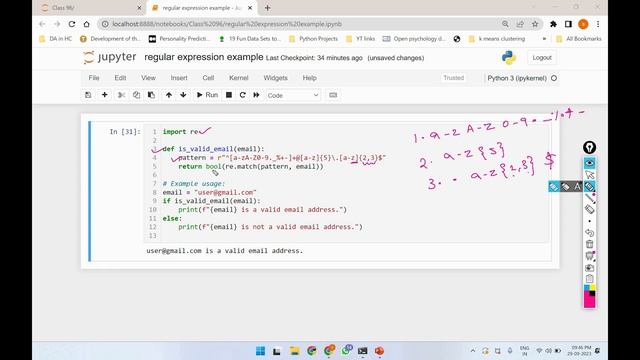This screenshot has height=360, width=640.
Task: Pick the cyan color swatch
Action: (587, 288)
